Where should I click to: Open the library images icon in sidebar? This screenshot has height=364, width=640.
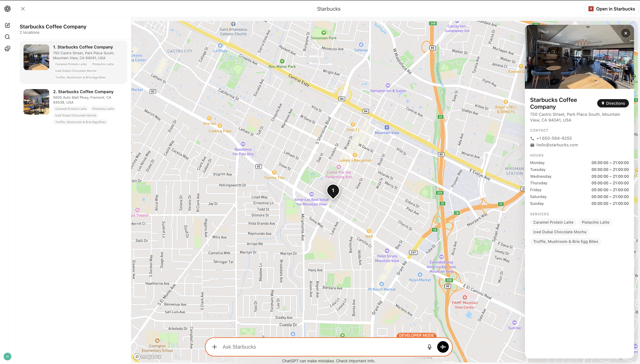tap(7, 48)
